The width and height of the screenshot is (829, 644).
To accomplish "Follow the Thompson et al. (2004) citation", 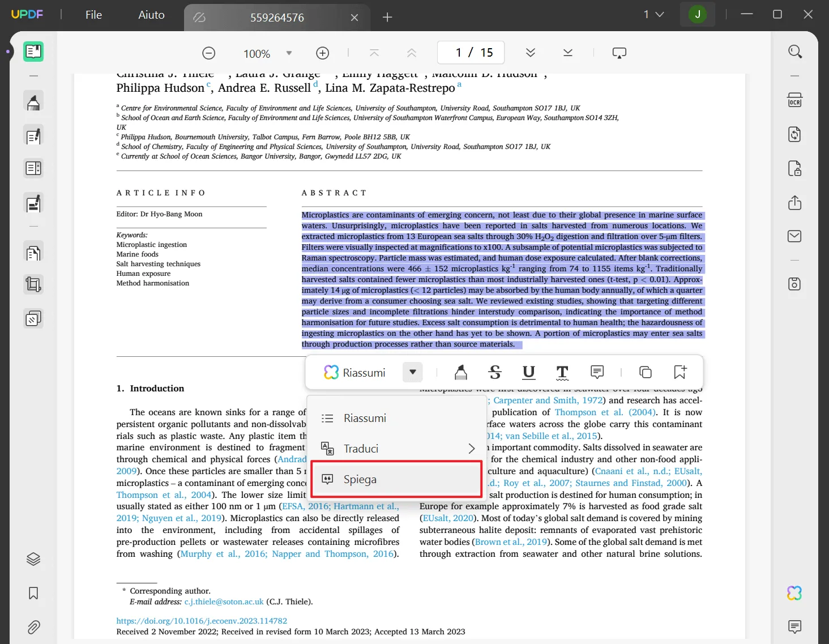I will (x=605, y=412).
